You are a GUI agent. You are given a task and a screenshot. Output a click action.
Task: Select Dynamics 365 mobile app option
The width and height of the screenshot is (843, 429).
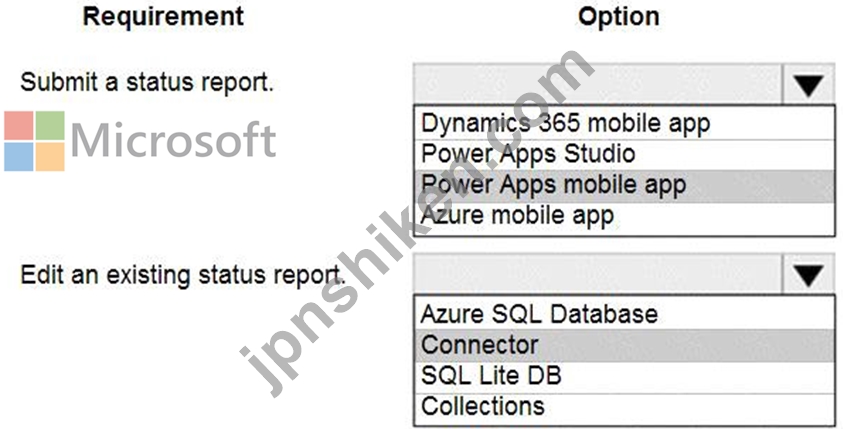[x=624, y=124]
